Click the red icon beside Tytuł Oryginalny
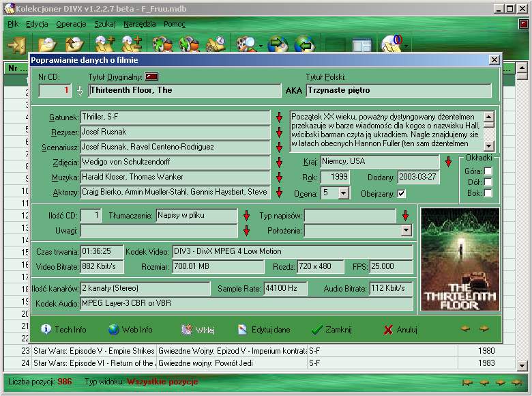The width and height of the screenshot is (532, 396). tap(151, 76)
